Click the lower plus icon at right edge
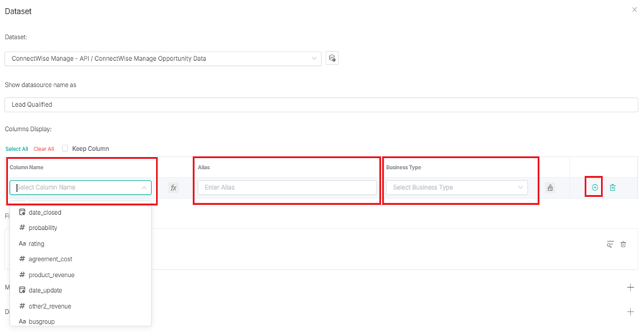Viewport: 644px width, 333px height. [630, 312]
